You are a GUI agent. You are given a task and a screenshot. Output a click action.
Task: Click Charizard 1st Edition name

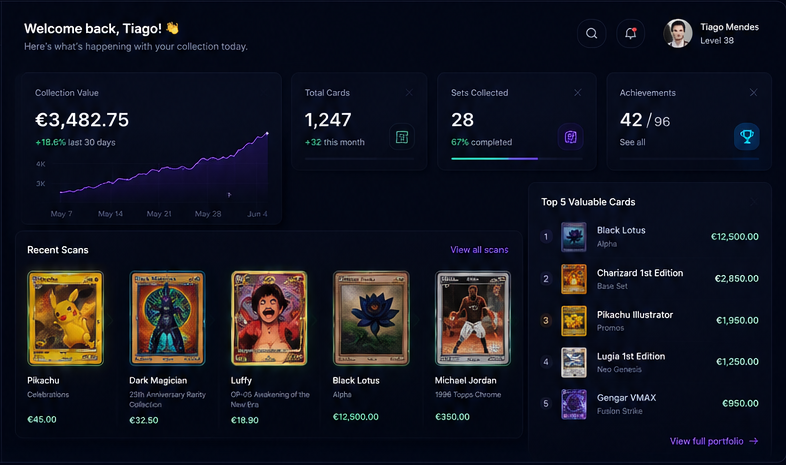coord(640,273)
